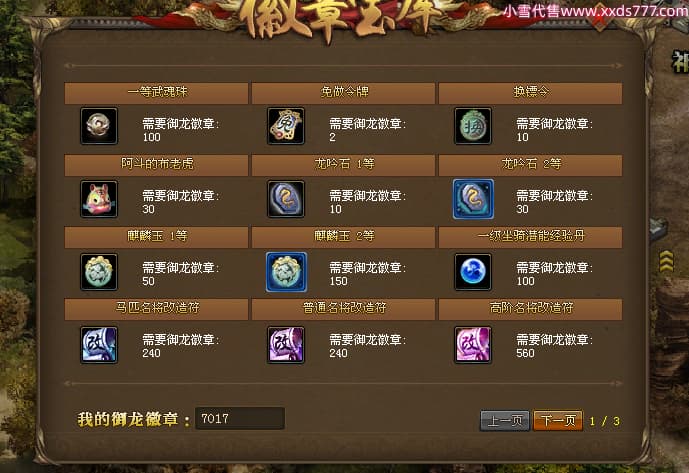Select the 马匹名将改造符 talisman icon
689x473 pixels.
click(x=99, y=345)
